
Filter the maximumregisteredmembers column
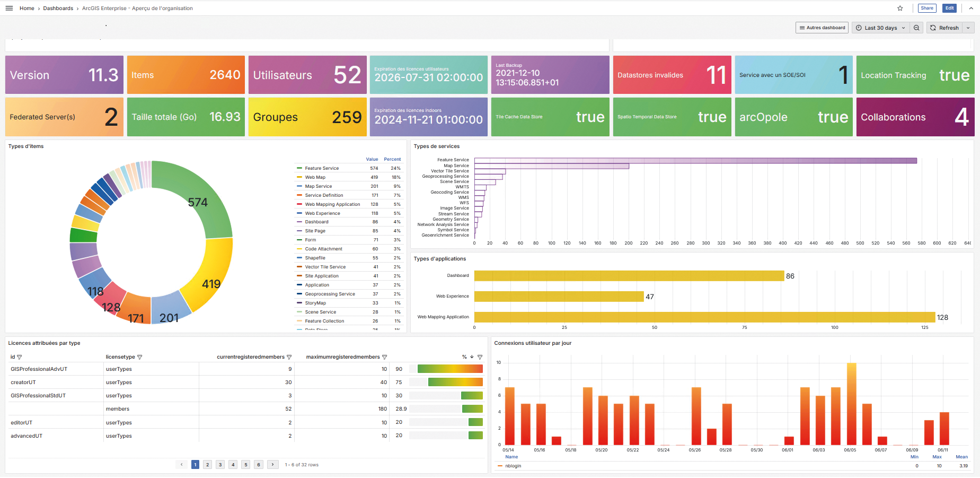(x=385, y=357)
